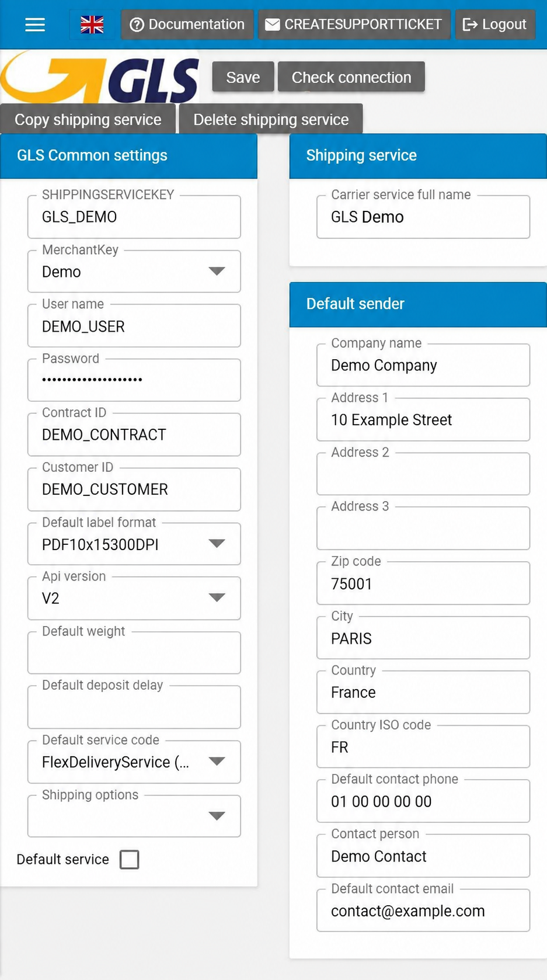Focus the Default weight field
Screen dimensions: 547x980
click(134, 653)
